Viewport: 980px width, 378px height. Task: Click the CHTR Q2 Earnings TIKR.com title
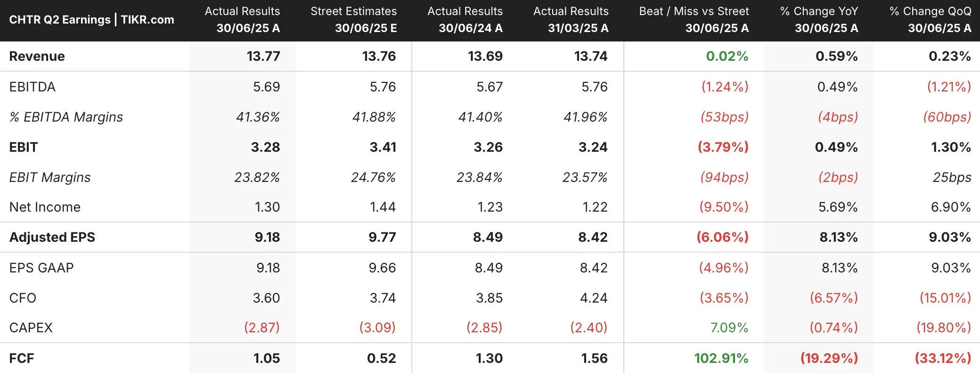91,20
